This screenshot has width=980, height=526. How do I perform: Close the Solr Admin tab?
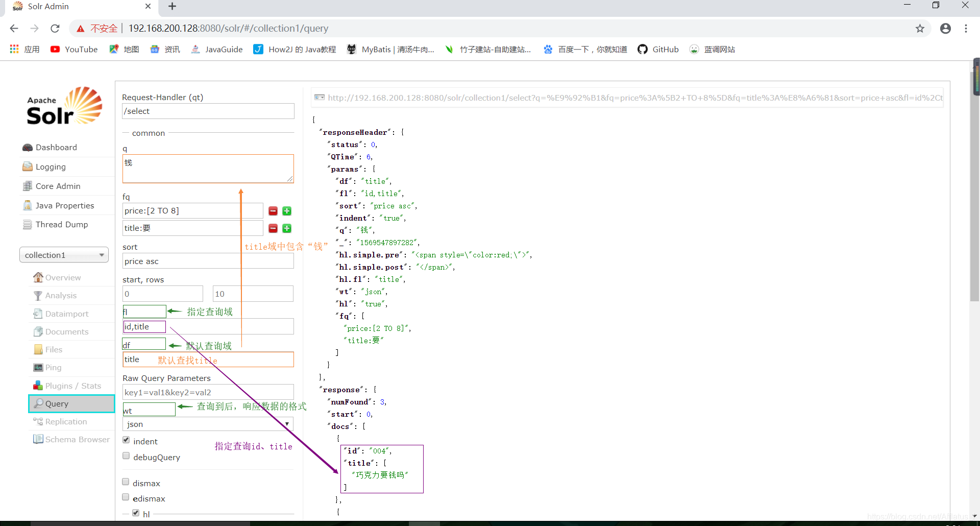[x=148, y=6]
